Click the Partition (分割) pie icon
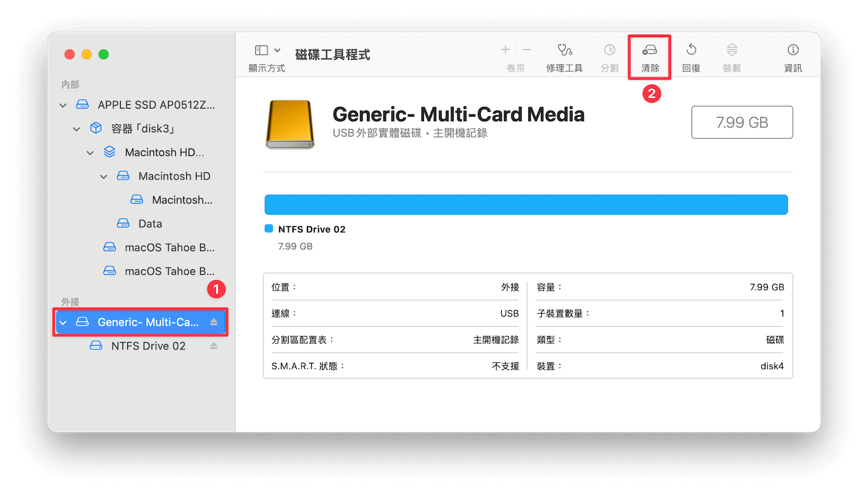The width and height of the screenshot is (868, 495). pyautogui.click(x=610, y=50)
